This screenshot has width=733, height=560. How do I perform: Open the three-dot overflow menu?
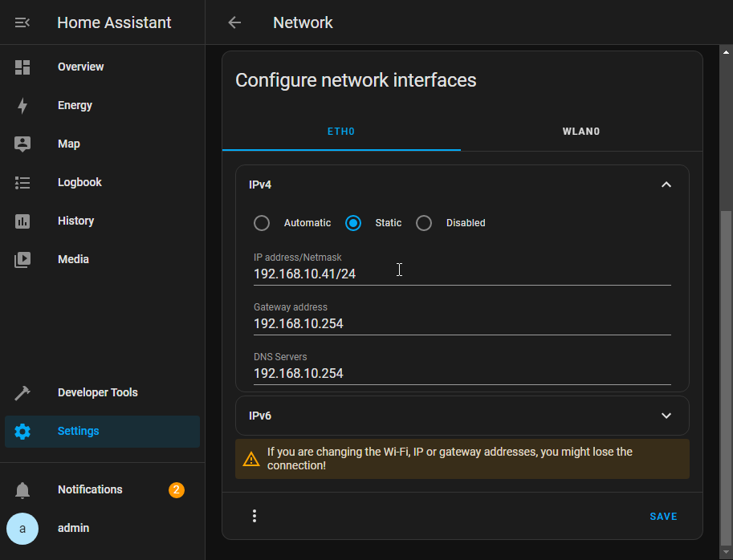[255, 516]
